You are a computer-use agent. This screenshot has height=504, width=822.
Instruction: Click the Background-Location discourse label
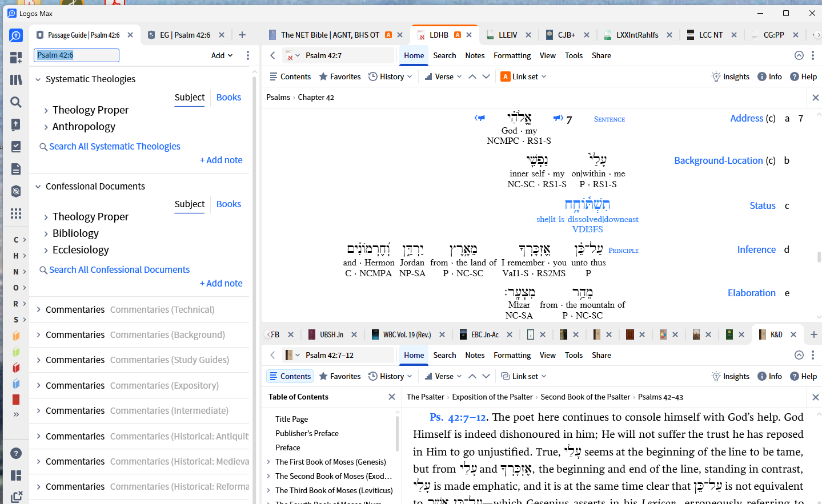click(x=719, y=161)
